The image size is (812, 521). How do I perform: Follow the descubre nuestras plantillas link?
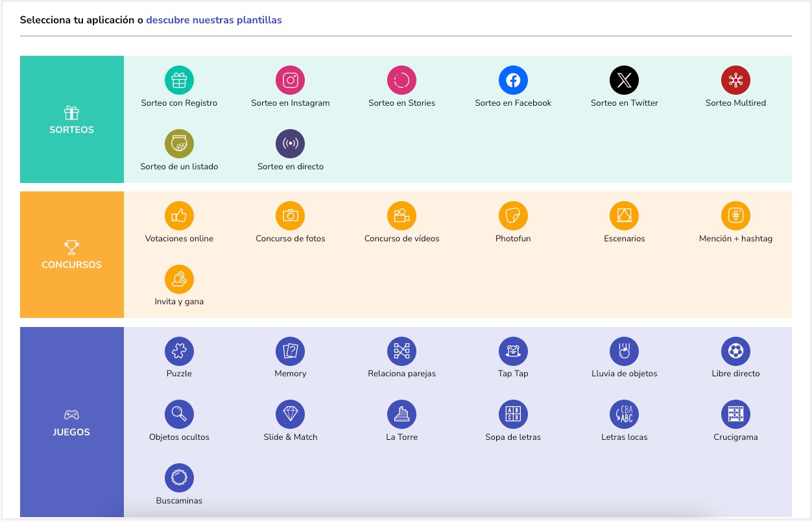pyautogui.click(x=213, y=20)
